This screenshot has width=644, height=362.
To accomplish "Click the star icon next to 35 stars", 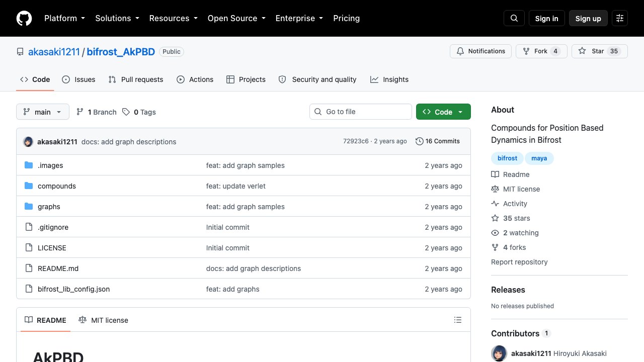I will point(495,218).
